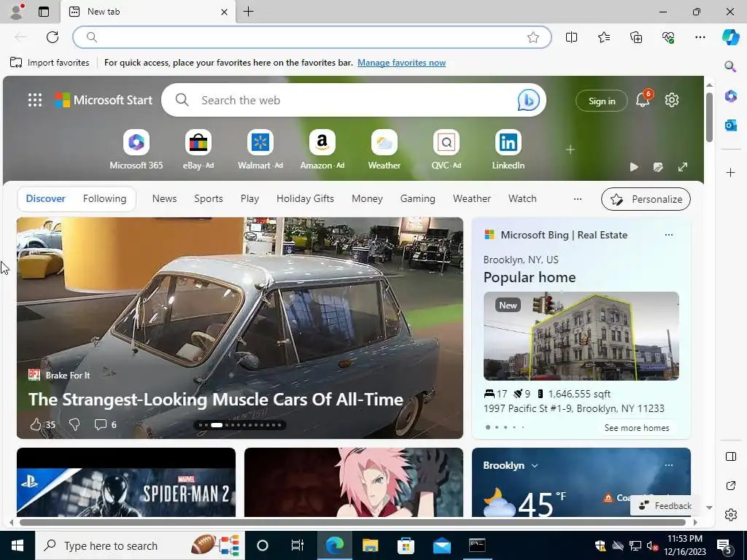Viewport: 747px width, 560px height.
Task: Open the Spider-Man 2 article thumbnail
Action: [126, 482]
